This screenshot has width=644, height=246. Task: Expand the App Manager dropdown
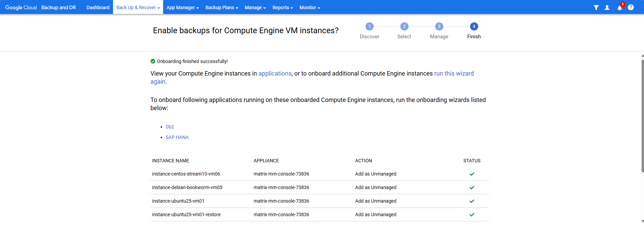pos(182,7)
